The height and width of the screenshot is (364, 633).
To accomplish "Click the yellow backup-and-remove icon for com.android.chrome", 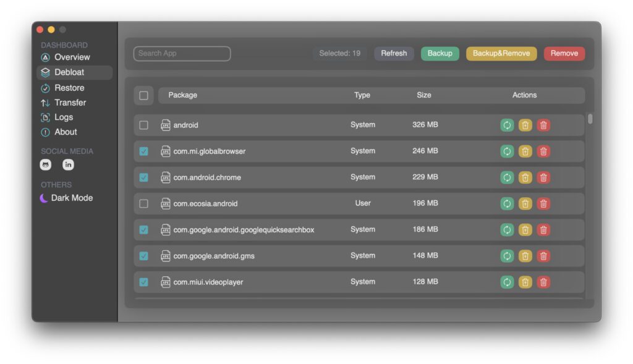I will pyautogui.click(x=525, y=177).
